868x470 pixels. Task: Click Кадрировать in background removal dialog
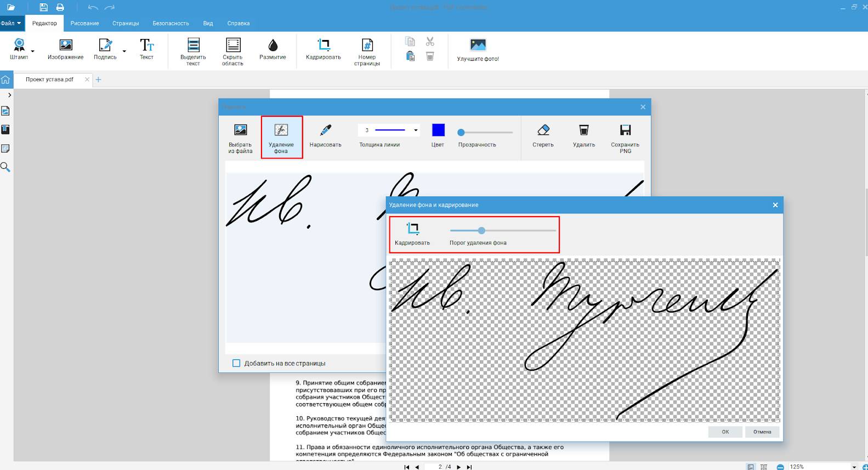[x=412, y=234]
